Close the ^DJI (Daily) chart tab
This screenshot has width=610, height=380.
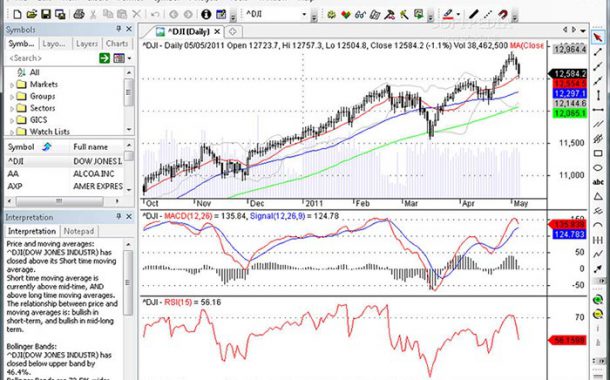(x=217, y=32)
